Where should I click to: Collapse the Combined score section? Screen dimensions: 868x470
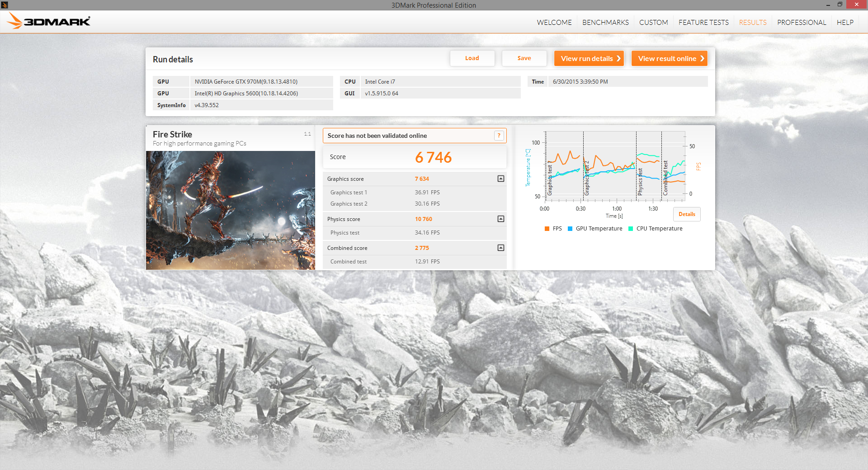[501, 248]
